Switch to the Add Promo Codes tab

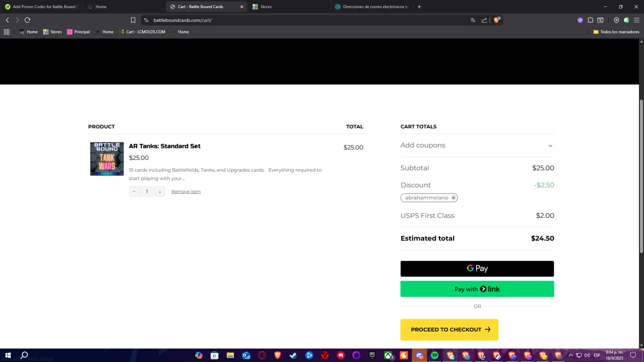pos(42,7)
